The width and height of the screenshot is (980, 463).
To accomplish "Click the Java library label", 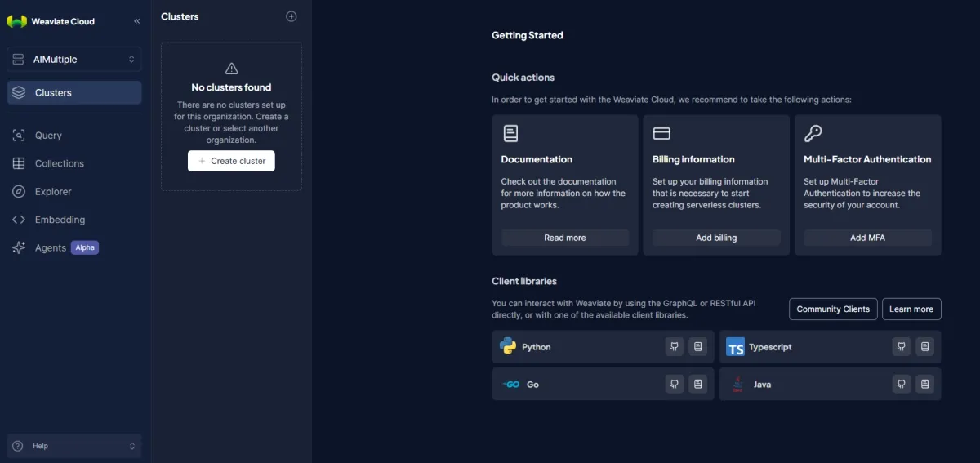I will tap(762, 385).
